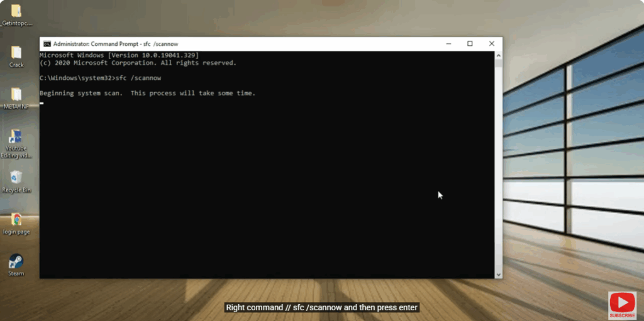Click the META-INF folder icon
644x321 pixels.
tap(16, 95)
